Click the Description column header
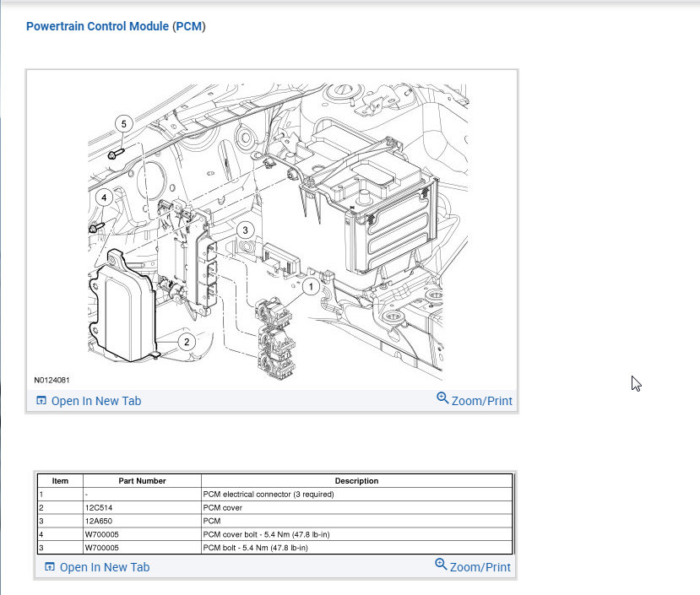 356,481
